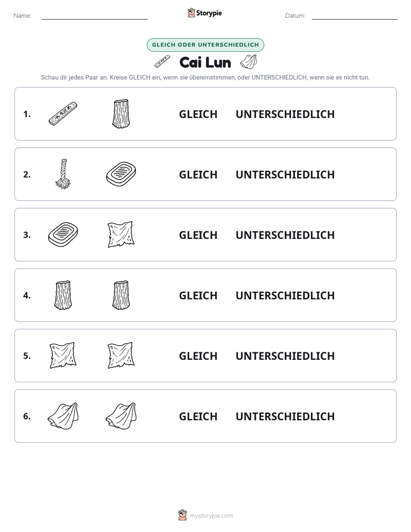Click the bamboo slip icon in row 1
The height and width of the screenshot is (532, 411).
[x=63, y=113]
